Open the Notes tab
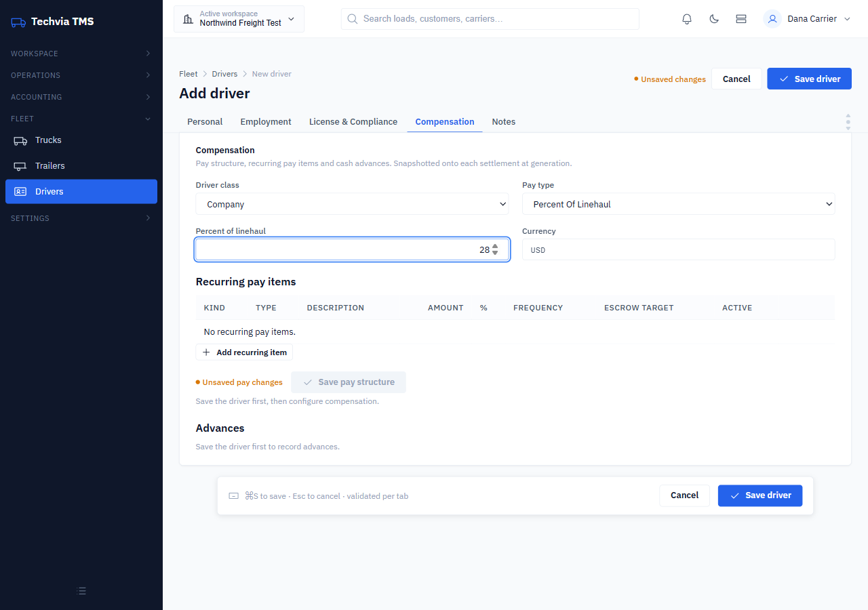The image size is (868, 610). pos(504,122)
